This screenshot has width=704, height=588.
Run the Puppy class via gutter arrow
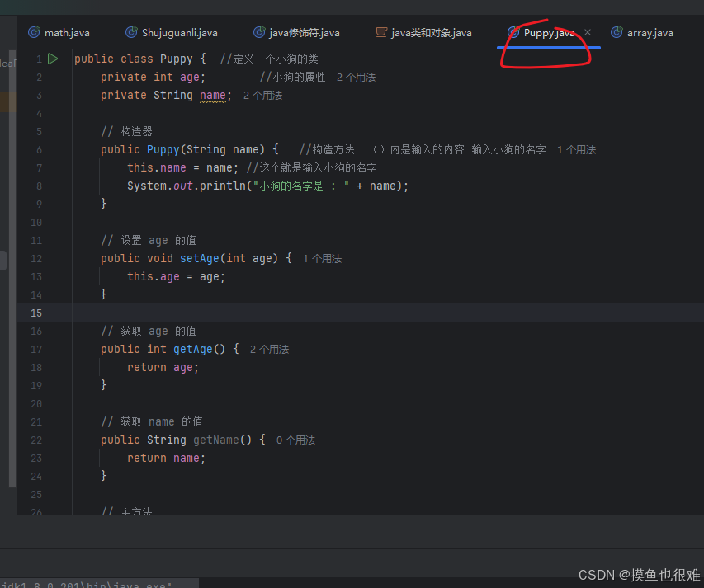(53, 59)
